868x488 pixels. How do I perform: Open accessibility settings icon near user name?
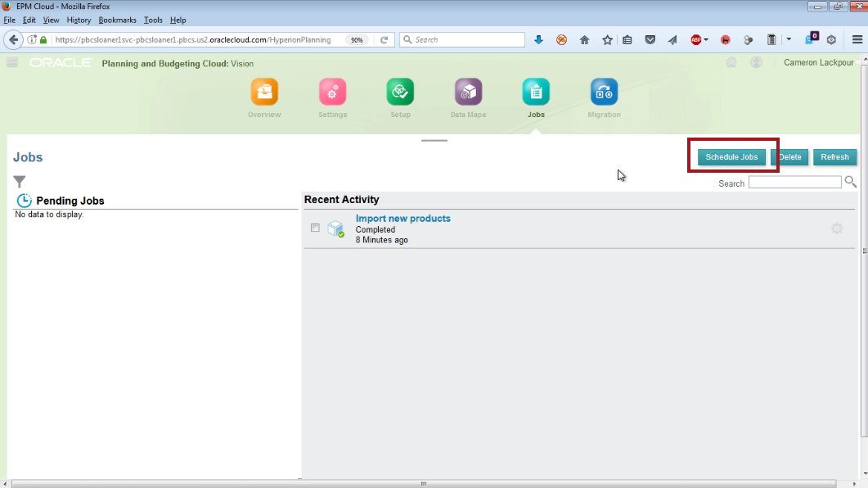coord(756,62)
